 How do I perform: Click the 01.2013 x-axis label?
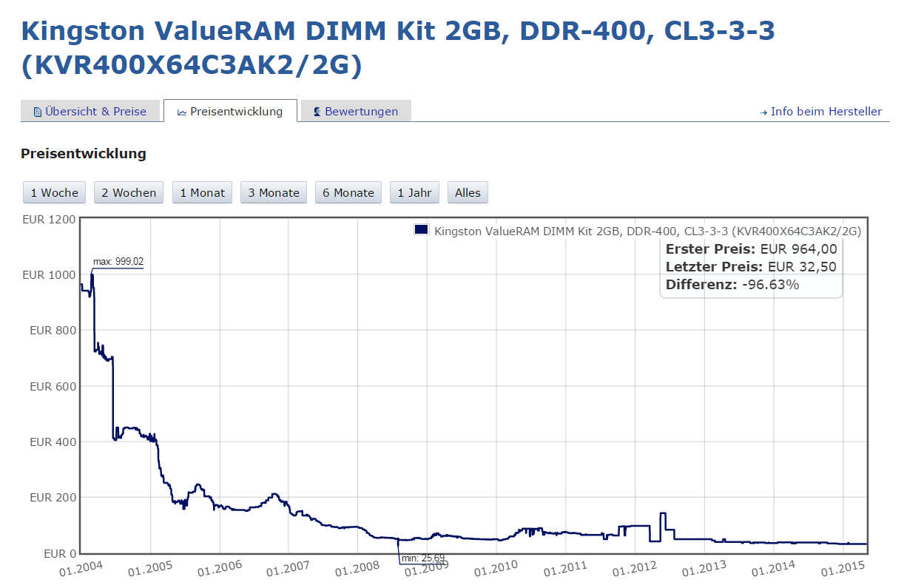[704, 567]
